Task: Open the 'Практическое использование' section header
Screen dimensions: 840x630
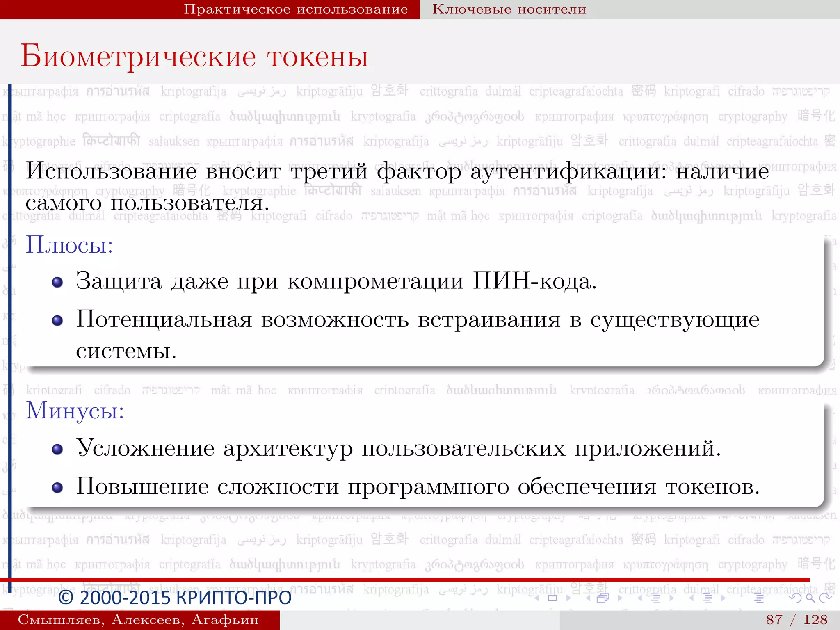Action: (x=296, y=9)
